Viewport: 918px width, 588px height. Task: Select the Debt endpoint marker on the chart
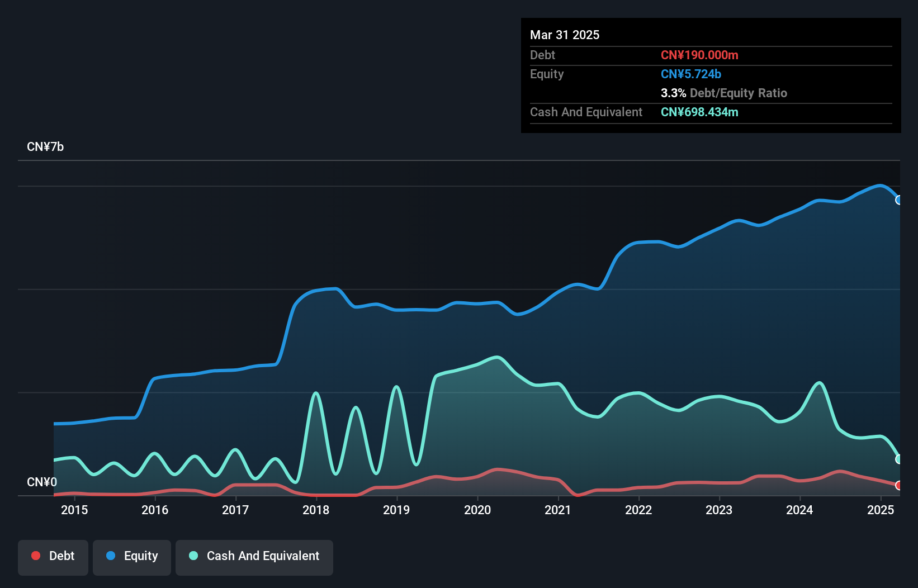[x=899, y=485]
